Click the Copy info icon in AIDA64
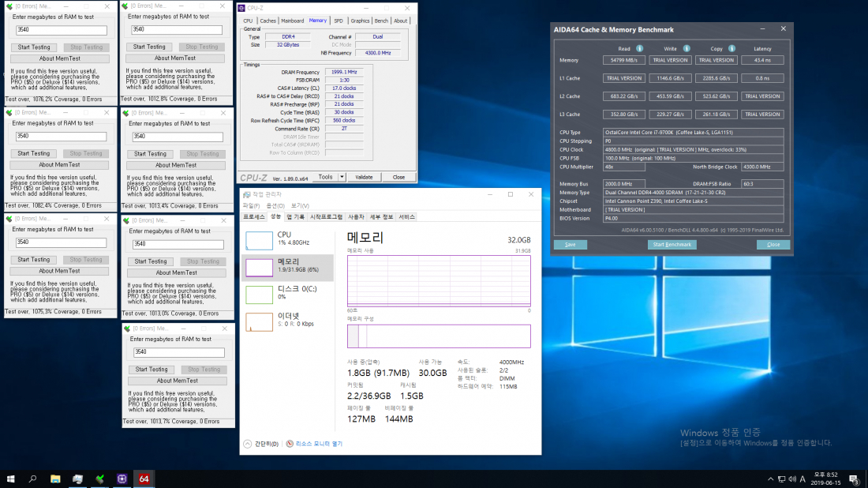The width and height of the screenshot is (868, 488). tap(731, 49)
